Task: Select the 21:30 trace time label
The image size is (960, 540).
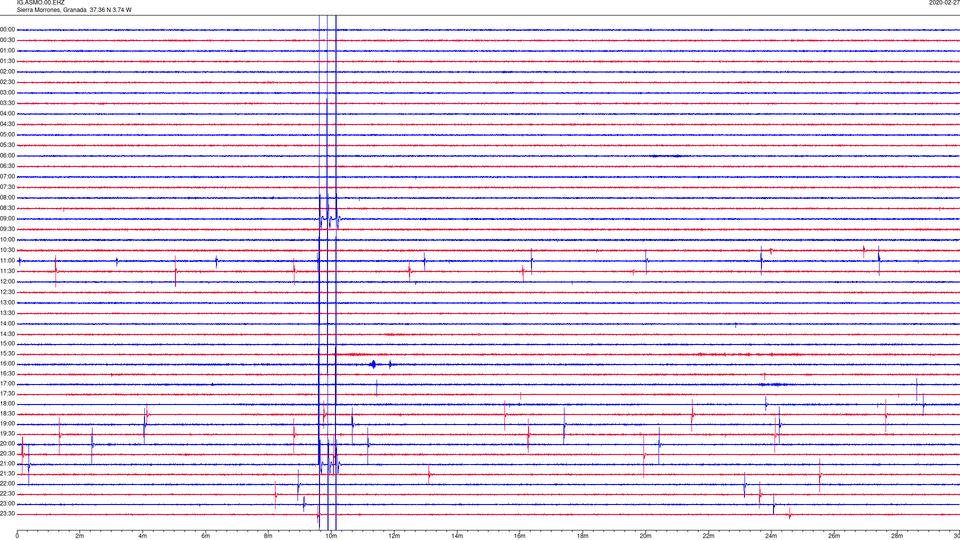Action: 7,474
